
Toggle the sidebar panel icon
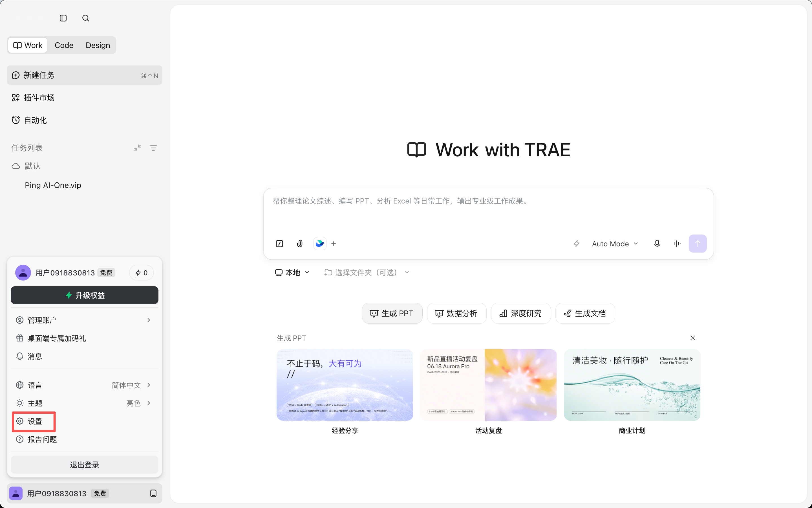[63, 18]
